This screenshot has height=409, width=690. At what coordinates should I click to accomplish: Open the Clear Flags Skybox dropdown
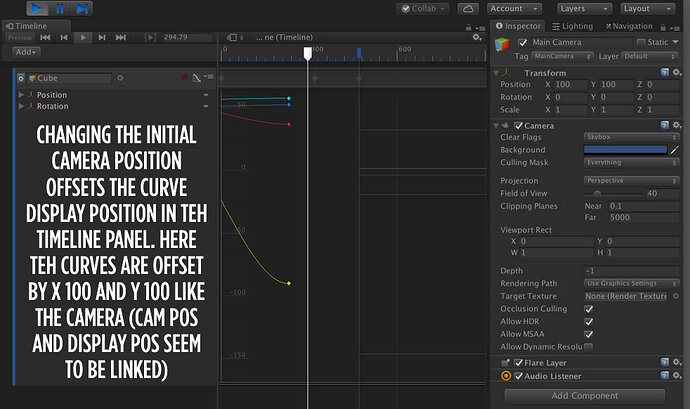[x=631, y=137]
